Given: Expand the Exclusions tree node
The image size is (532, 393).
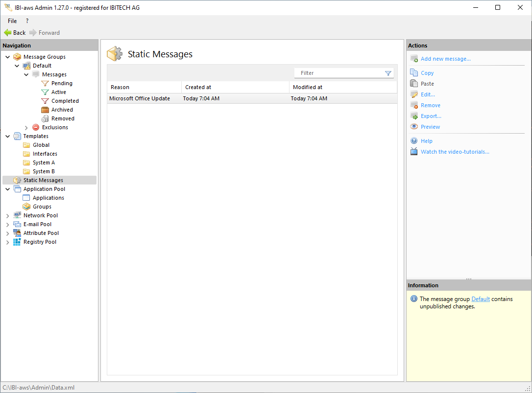Looking at the screenshot, I should click(26, 127).
